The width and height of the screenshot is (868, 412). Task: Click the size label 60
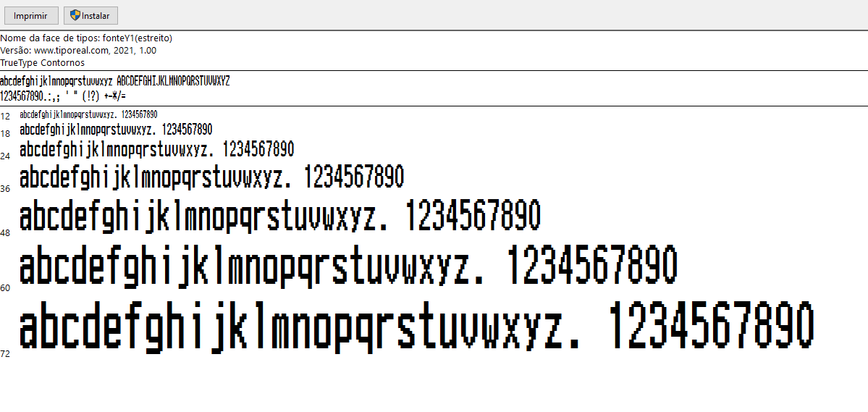click(5, 288)
